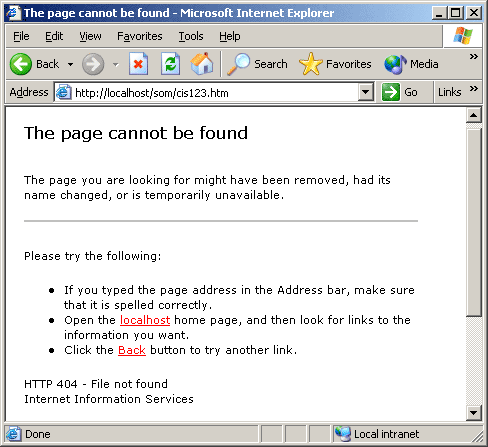Image resolution: width=488 pixels, height=447 pixels.
Task: Click the window resize grip corner
Action: 477,436
